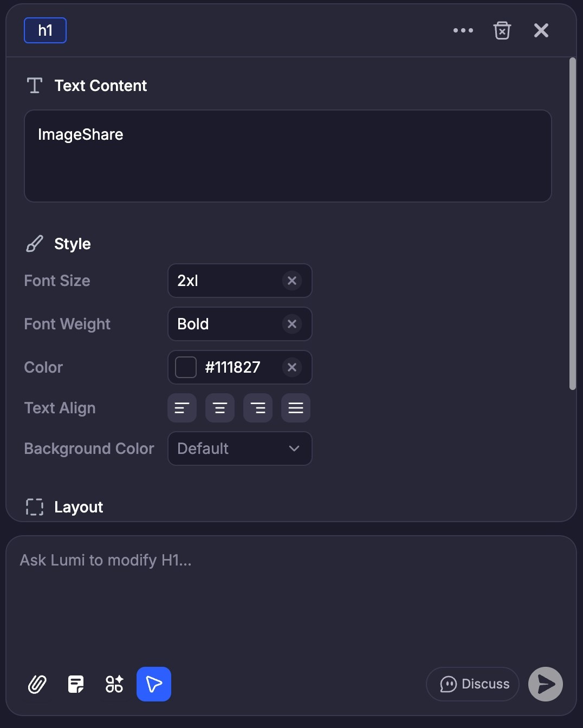The image size is (583, 728).
Task: Open the three-dot more options menu
Action: [x=463, y=30]
